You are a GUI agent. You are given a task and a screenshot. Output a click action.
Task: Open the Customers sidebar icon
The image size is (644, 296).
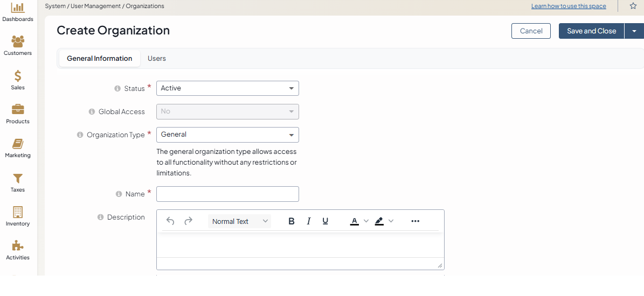18,41
